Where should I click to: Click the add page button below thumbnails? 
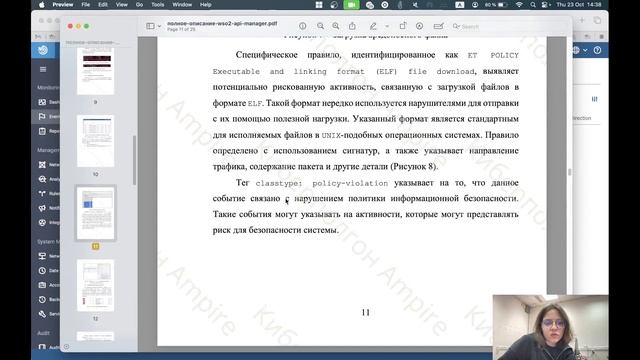coord(67,347)
